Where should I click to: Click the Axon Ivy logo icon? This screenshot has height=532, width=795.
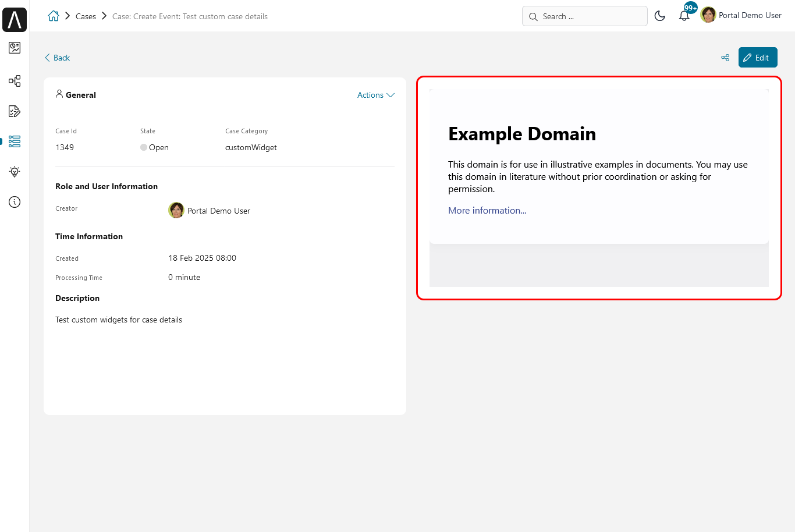(15, 20)
